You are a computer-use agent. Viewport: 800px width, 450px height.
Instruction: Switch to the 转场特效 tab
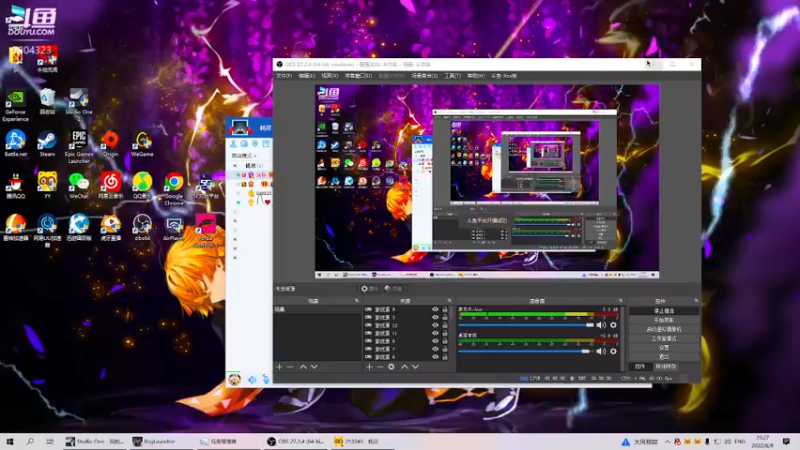tap(666, 366)
